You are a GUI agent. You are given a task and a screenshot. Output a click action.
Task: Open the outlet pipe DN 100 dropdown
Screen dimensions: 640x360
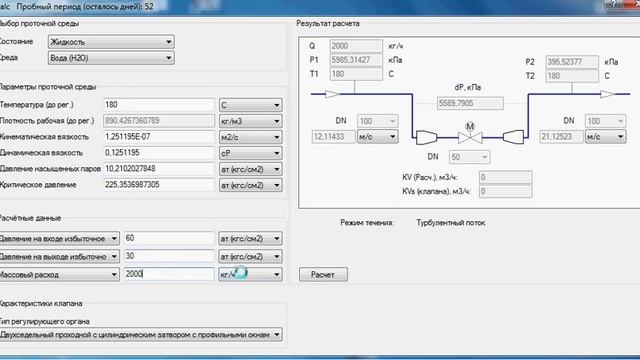coord(605,121)
